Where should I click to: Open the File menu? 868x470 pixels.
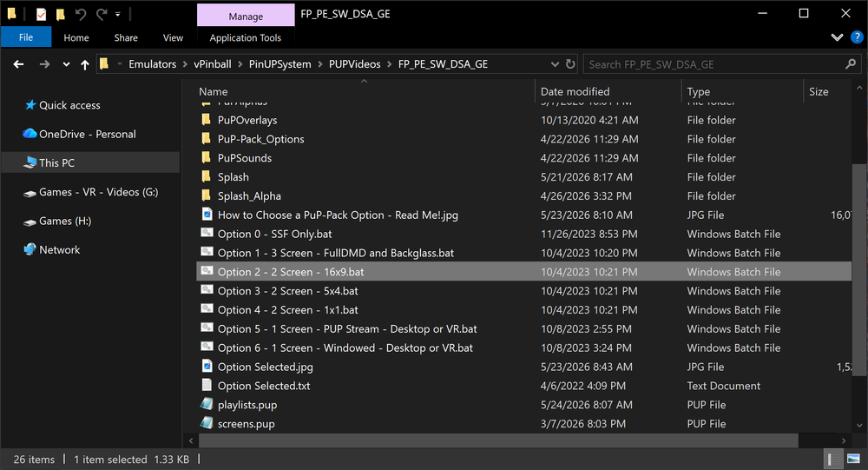click(x=26, y=37)
